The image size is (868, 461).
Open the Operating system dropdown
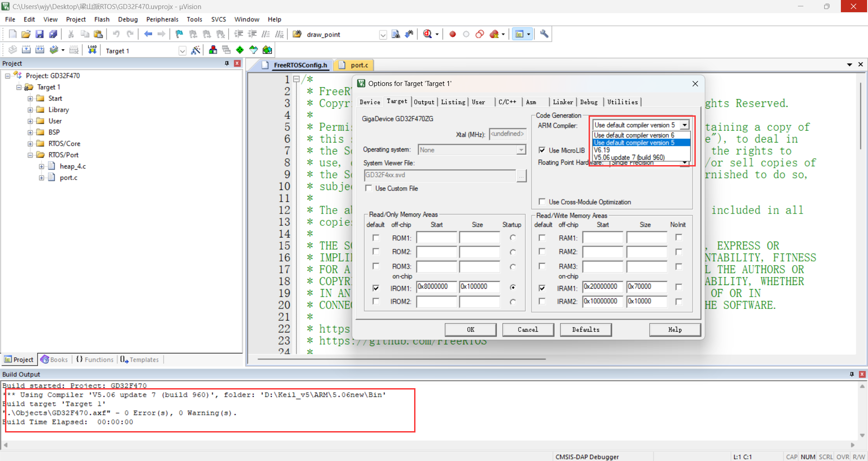[x=521, y=150]
